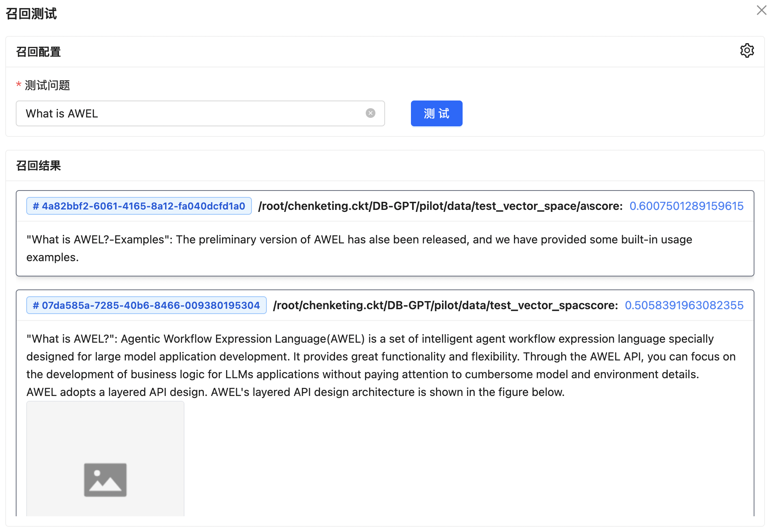The width and height of the screenshot is (771, 532).
Task: Click the 测试问题 field label
Action: [47, 85]
